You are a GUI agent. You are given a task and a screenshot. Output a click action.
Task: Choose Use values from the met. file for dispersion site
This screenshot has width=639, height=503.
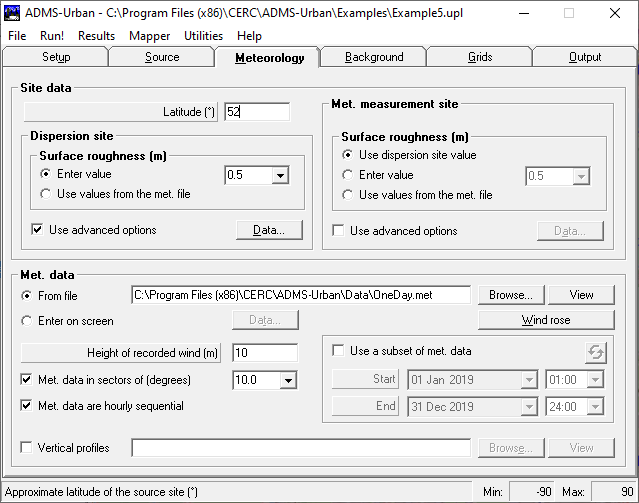tap(46, 194)
